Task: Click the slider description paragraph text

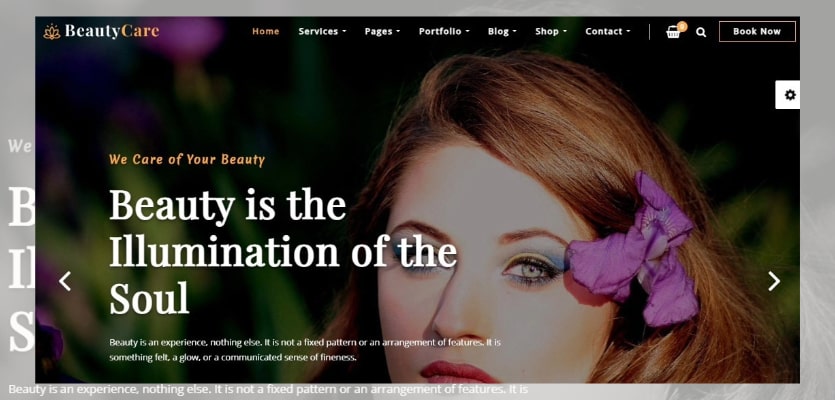Action: 305,350
